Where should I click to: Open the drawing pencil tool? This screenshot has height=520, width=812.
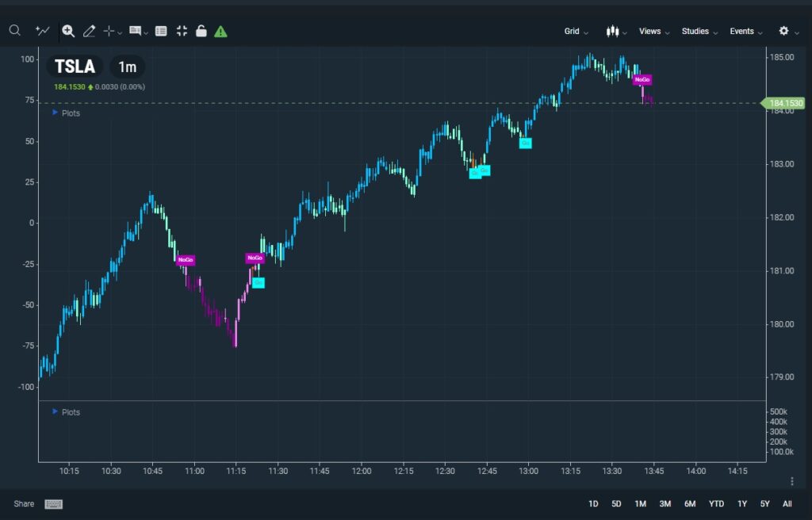pos(89,30)
